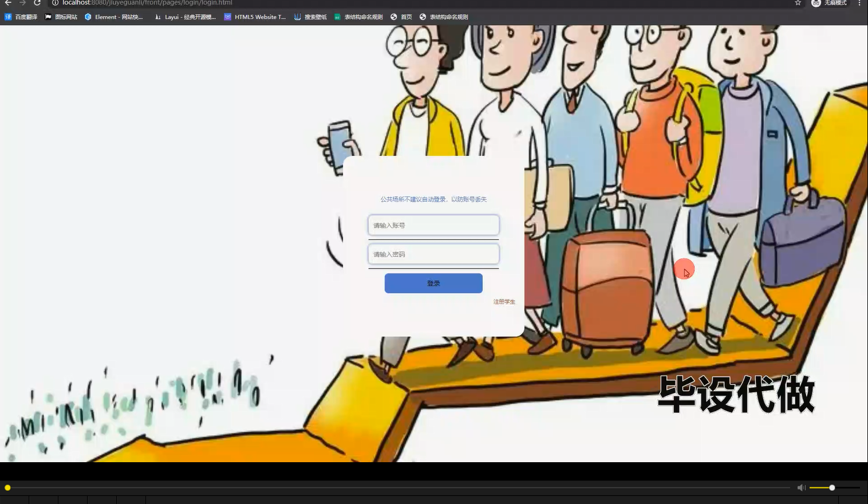
Task: Open the incognito profile icon 无痕模式
Action: [829, 3]
